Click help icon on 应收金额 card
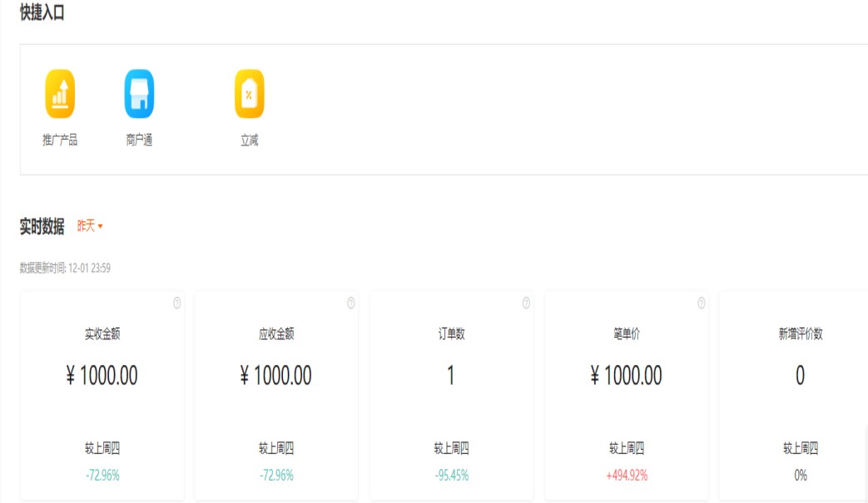This screenshot has width=868, height=503. [351, 303]
